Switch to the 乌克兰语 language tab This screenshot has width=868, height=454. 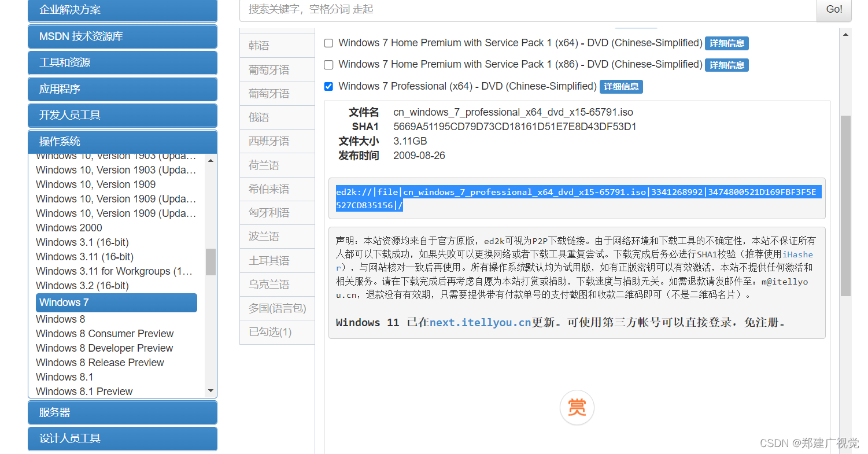[277, 285]
